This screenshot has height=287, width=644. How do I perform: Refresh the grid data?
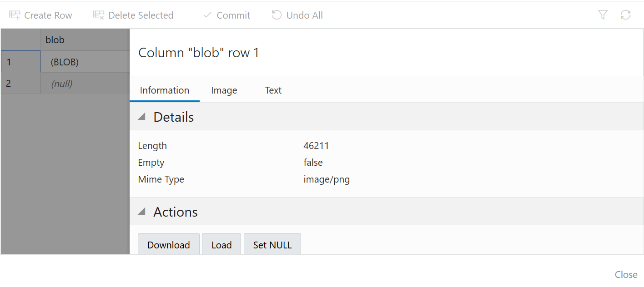[x=626, y=15]
